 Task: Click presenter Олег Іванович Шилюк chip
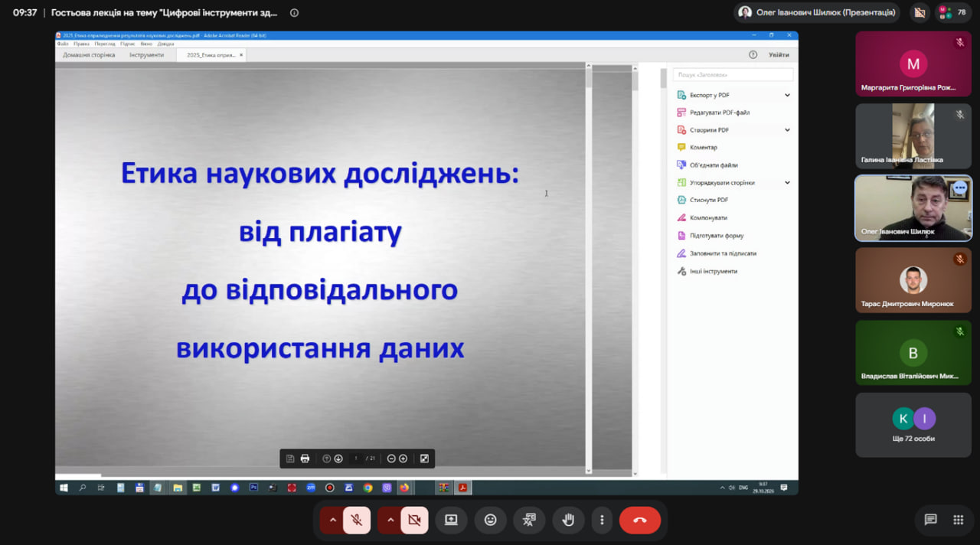[817, 12]
